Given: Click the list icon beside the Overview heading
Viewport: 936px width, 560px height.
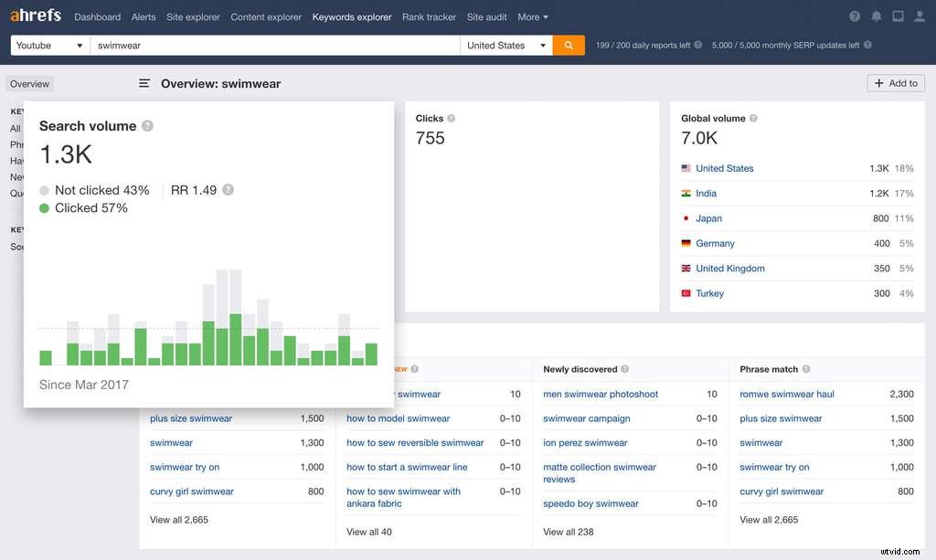Looking at the screenshot, I should tap(144, 82).
